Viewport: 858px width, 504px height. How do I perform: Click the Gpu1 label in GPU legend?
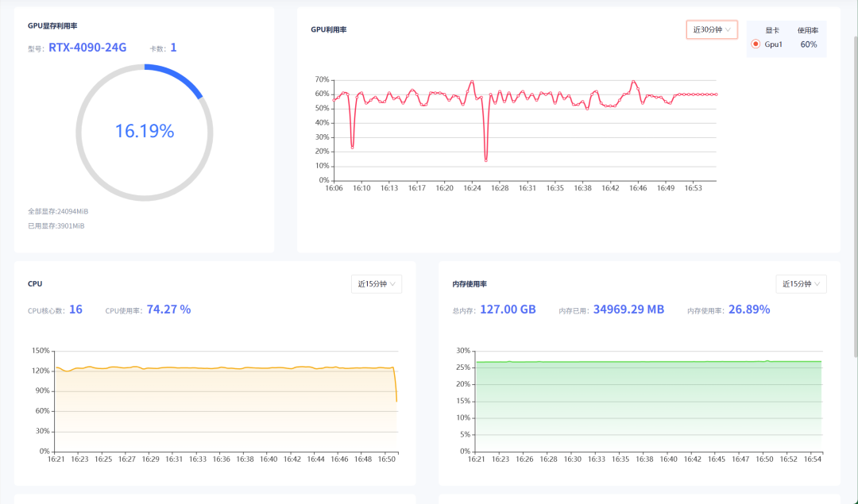click(774, 44)
